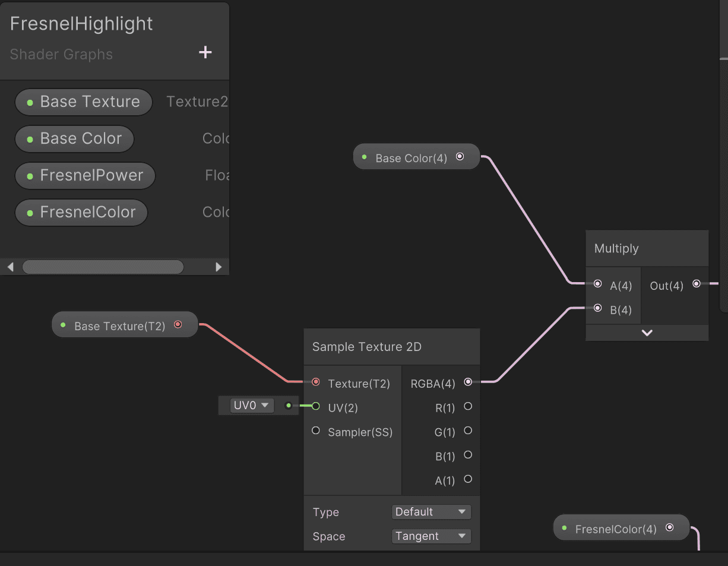
Task: Select the Sample Texture 2D node title
Action: 367,347
